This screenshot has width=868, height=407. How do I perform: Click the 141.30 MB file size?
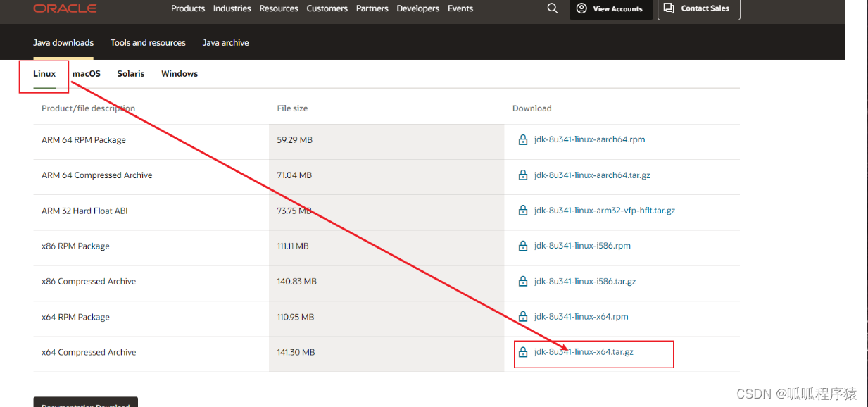296,353
